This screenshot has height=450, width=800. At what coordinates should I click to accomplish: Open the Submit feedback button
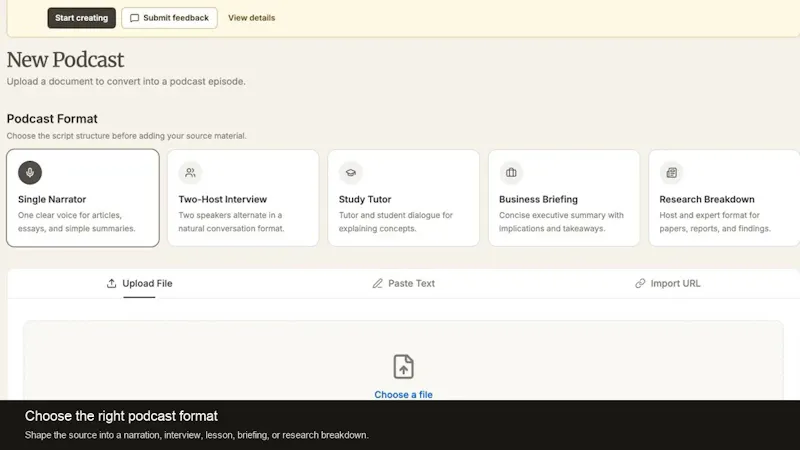coord(169,18)
